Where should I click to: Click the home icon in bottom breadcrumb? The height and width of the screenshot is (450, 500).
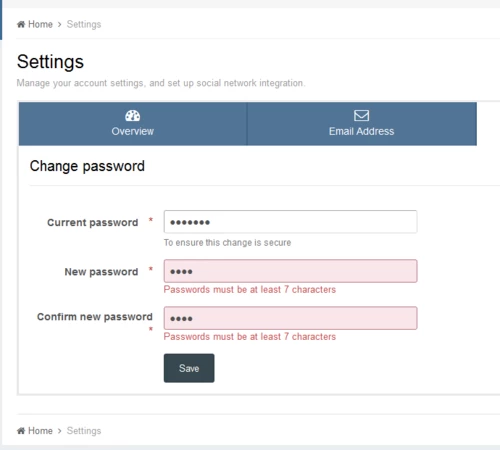(x=21, y=431)
